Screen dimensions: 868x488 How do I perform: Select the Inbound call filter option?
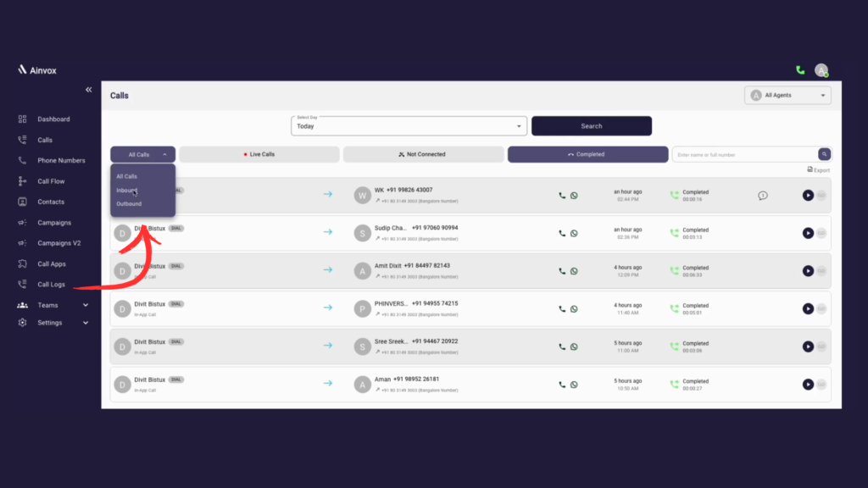(x=128, y=190)
